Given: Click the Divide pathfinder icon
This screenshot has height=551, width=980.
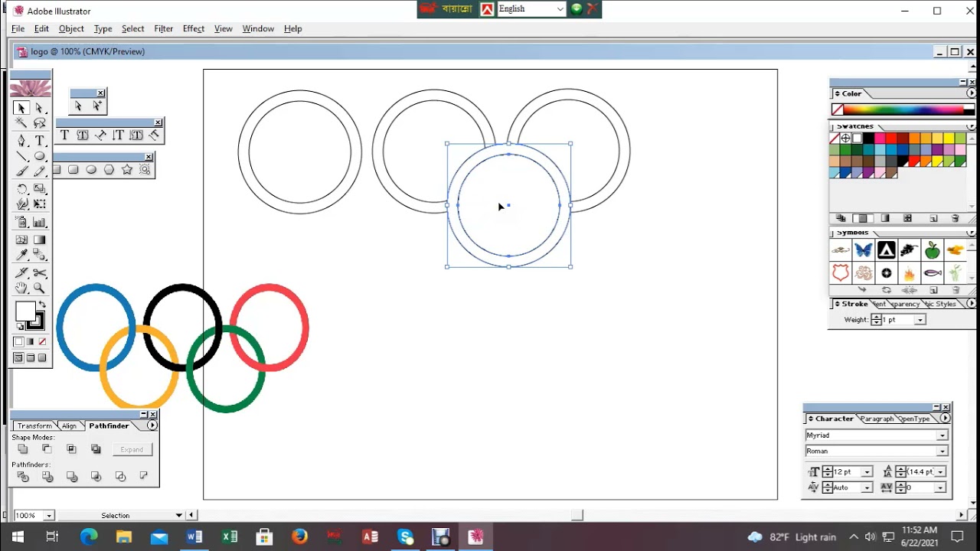Looking at the screenshot, I should pyautogui.click(x=22, y=476).
